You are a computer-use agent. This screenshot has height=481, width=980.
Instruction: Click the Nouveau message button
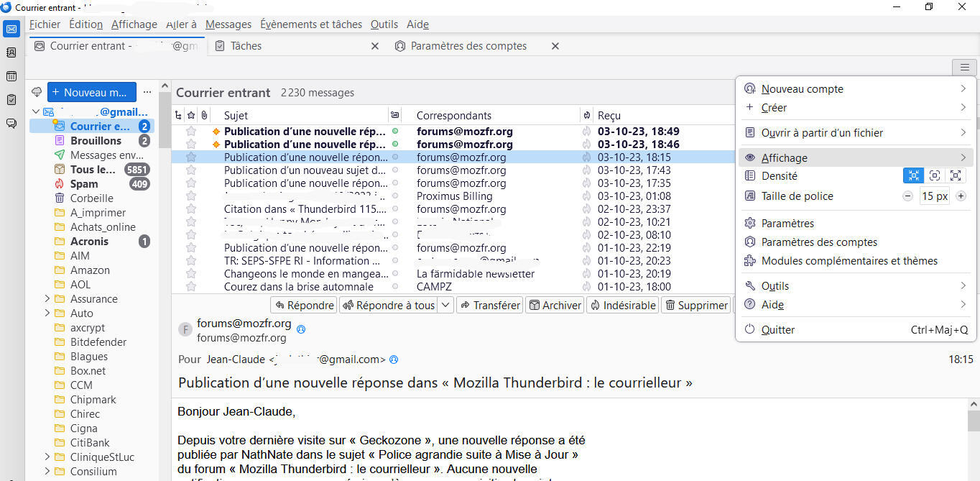coord(91,92)
